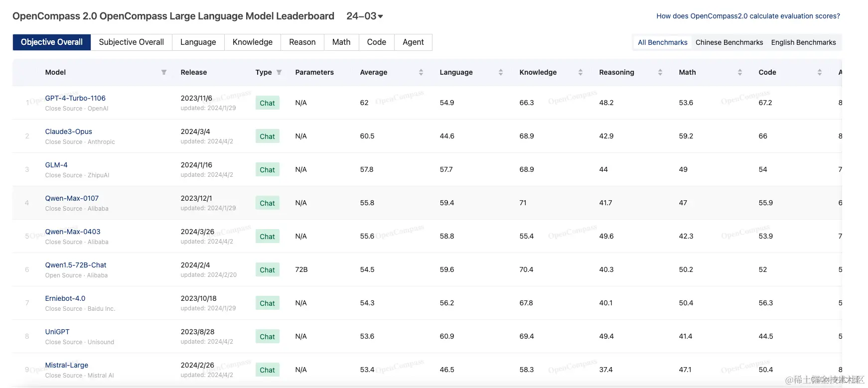Click average score 60.5 for Claude3-Opus

coord(367,136)
